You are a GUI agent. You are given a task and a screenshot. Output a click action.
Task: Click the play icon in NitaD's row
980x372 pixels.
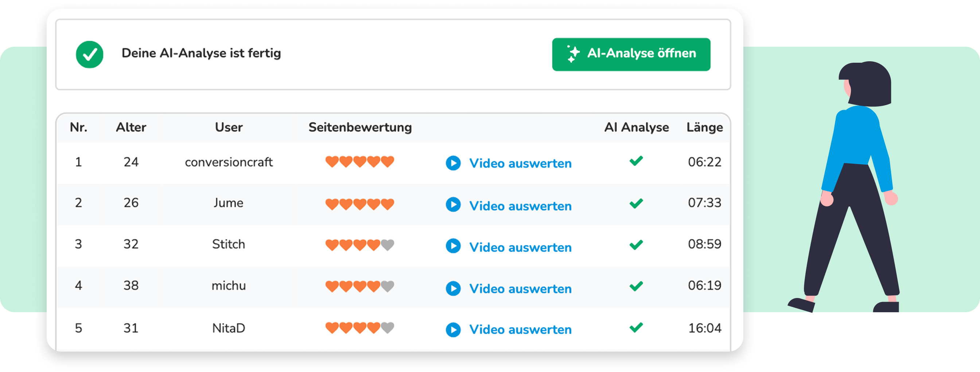pos(453,329)
